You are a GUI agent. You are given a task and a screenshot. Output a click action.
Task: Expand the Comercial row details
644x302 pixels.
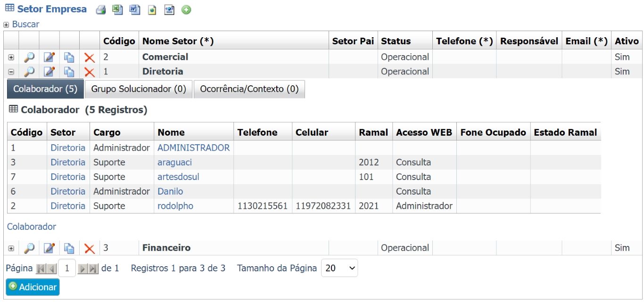point(11,57)
